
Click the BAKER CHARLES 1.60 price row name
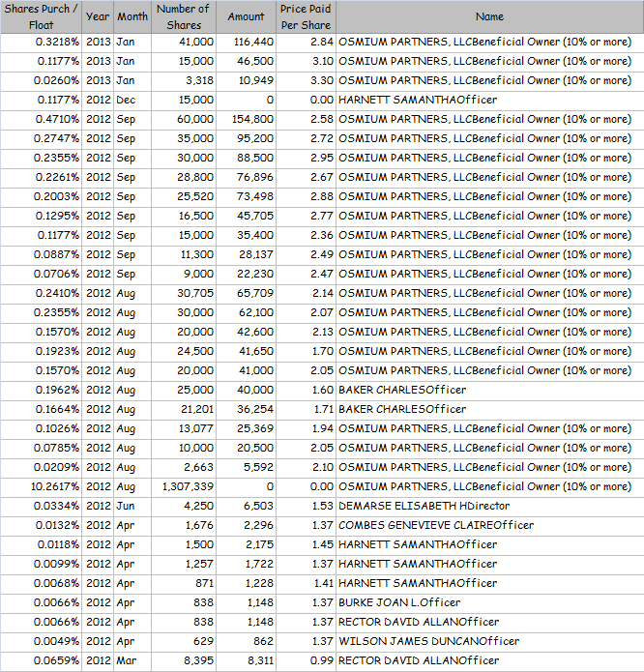pyautogui.click(x=402, y=390)
